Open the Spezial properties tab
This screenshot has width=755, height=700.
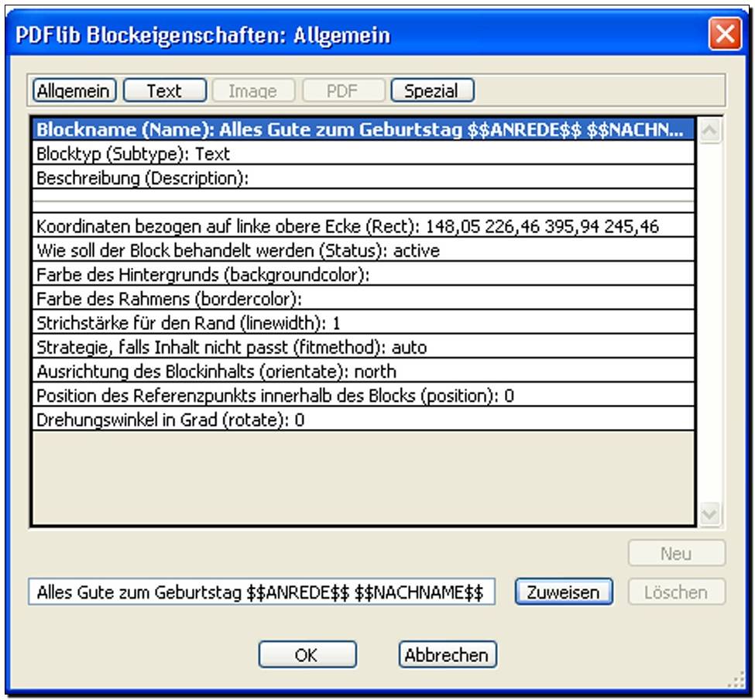(432, 91)
